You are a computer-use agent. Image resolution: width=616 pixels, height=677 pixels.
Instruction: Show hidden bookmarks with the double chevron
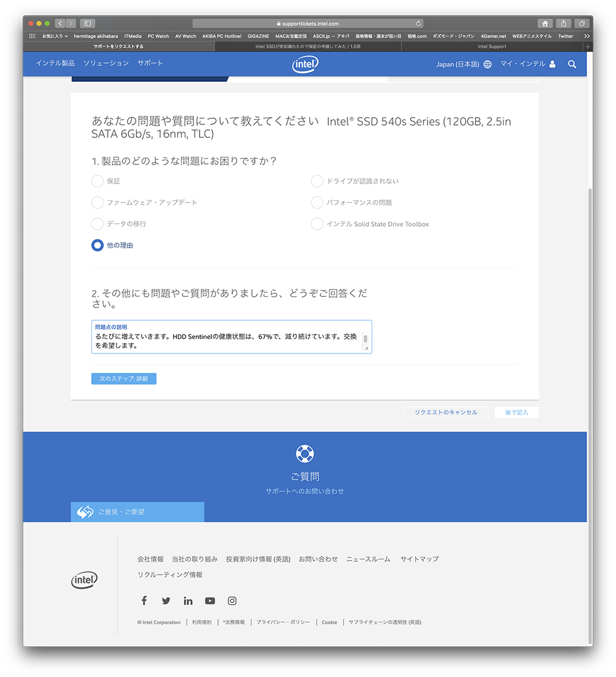[586, 36]
